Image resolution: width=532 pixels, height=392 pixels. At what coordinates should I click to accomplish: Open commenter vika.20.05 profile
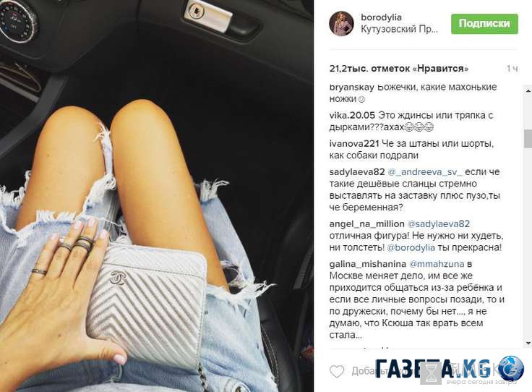click(x=352, y=116)
